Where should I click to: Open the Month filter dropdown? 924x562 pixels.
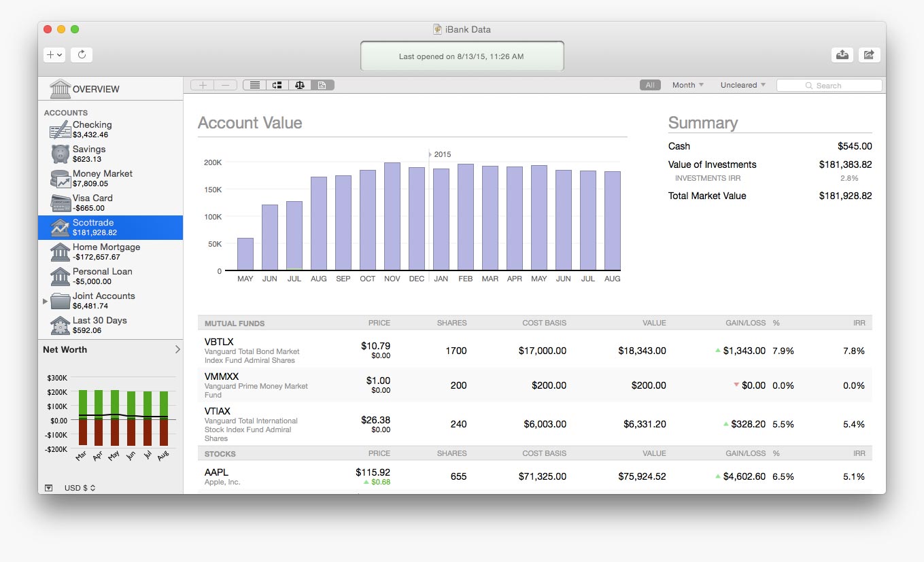[x=688, y=85]
